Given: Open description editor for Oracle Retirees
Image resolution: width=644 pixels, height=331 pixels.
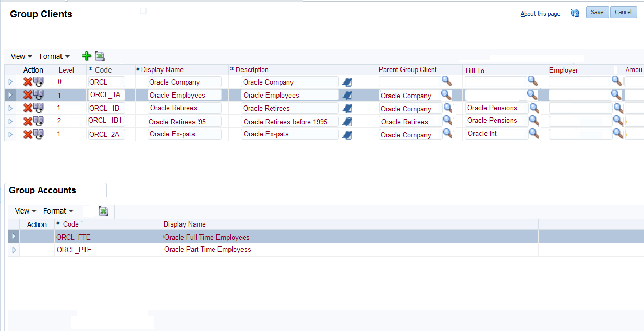Looking at the screenshot, I should pyautogui.click(x=347, y=109).
